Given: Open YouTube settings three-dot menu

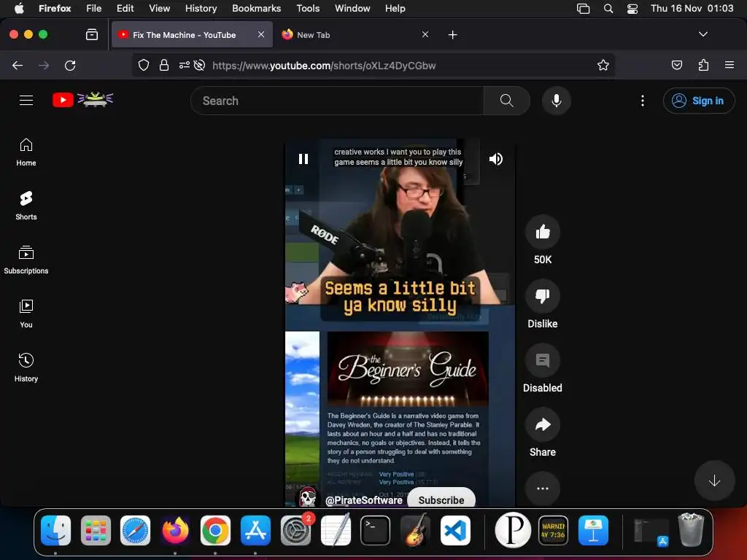Looking at the screenshot, I should click(643, 101).
